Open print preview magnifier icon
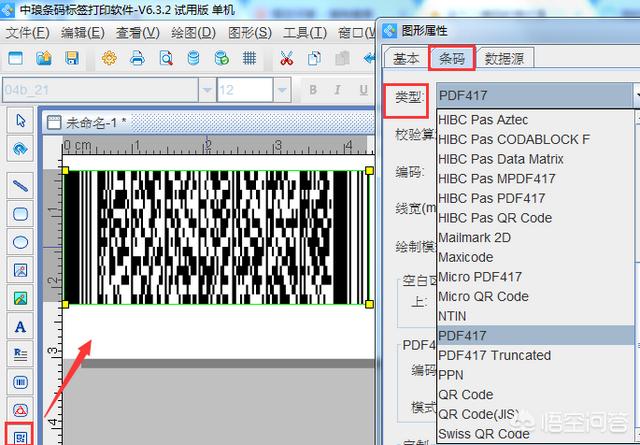The image size is (640, 445). click(166, 58)
